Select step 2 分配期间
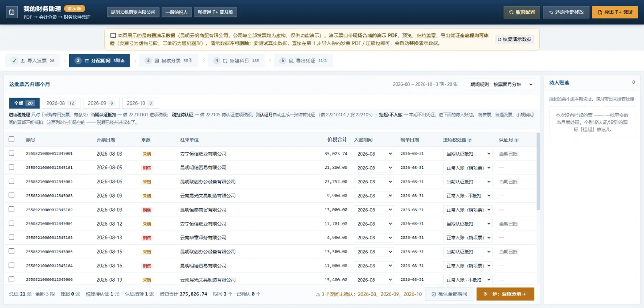Image resolution: width=644 pixels, height=308 pixels. pyautogui.click(x=99, y=61)
